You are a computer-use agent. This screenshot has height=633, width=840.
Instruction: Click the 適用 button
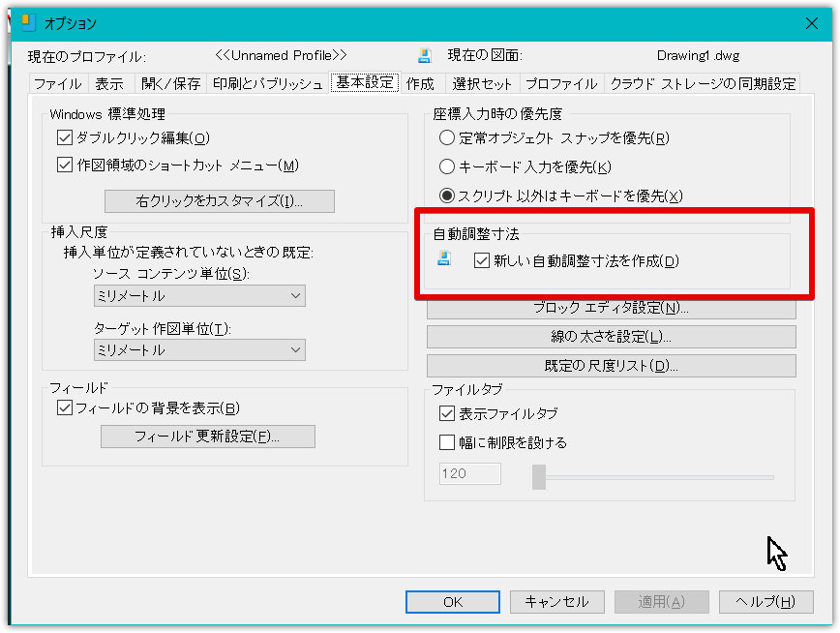pyautogui.click(x=662, y=602)
